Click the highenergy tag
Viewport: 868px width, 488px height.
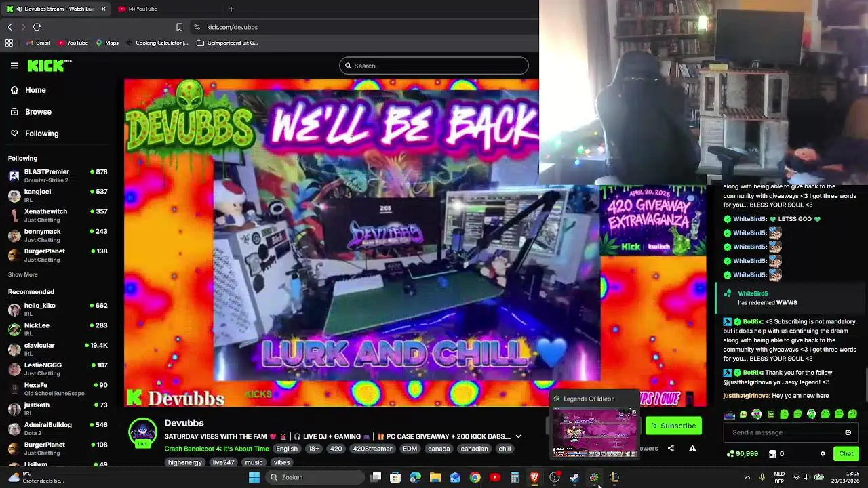[x=184, y=462]
